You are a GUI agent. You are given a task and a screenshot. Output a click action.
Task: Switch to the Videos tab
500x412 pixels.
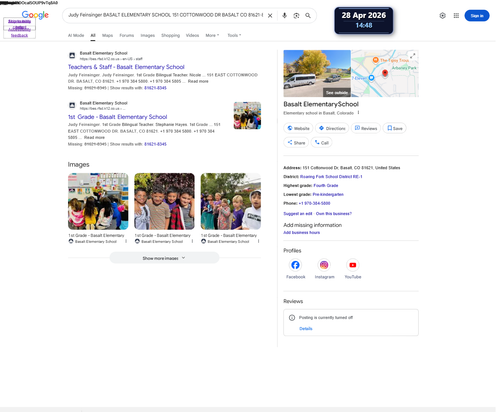192,35
